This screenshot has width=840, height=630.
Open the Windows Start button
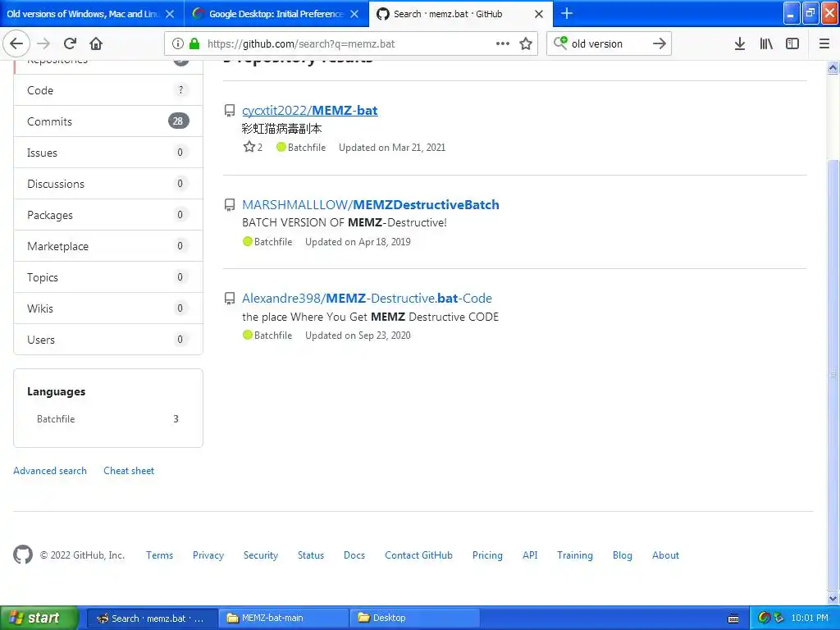click(39, 618)
